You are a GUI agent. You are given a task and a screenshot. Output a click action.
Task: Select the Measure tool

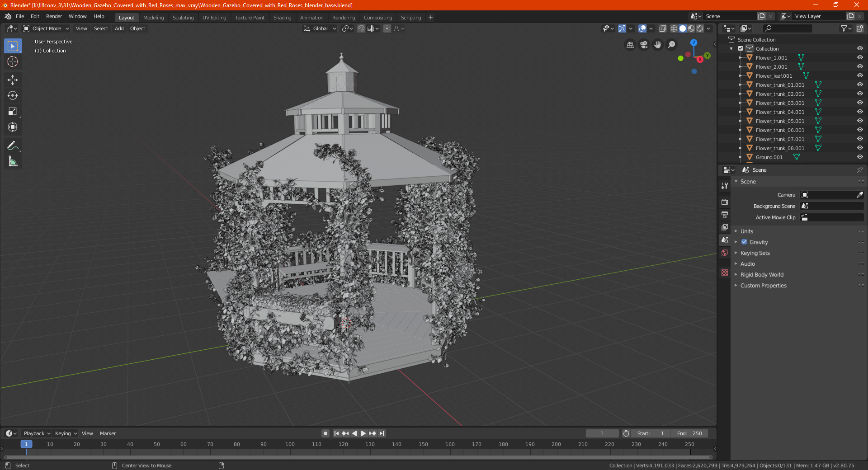pyautogui.click(x=13, y=161)
